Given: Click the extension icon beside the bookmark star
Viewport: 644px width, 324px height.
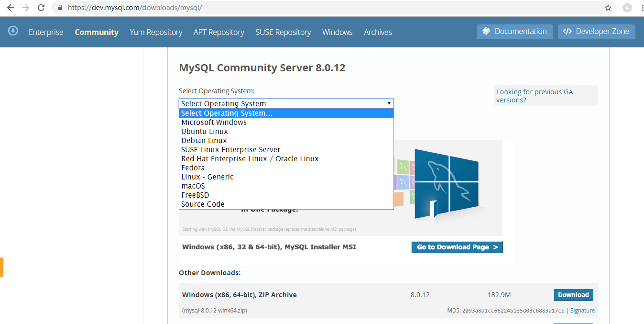Looking at the screenshot, I should 627,8.
